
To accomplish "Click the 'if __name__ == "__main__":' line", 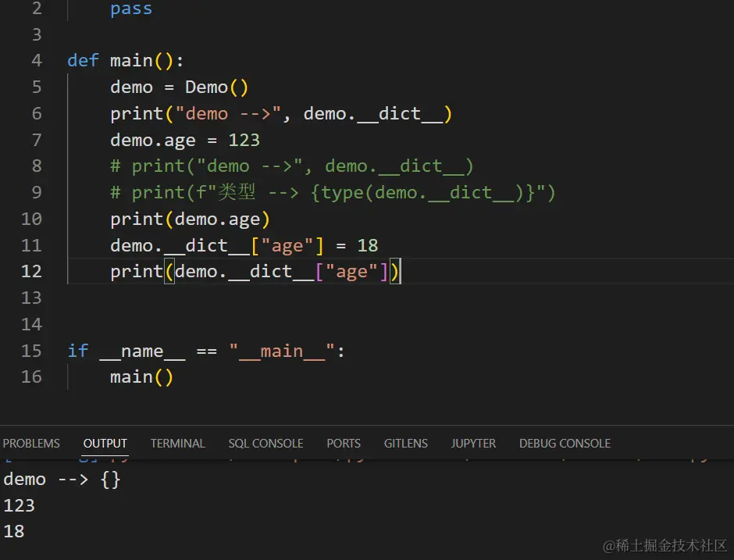I will [x=206, y=351].
